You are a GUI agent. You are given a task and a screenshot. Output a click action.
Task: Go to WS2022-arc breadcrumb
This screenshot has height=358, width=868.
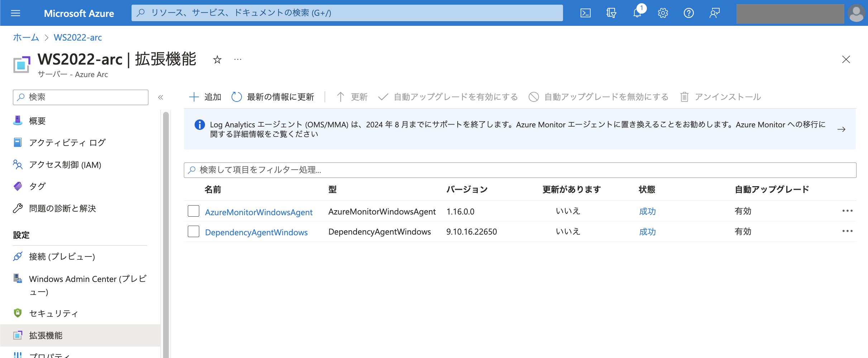tap(78, 37)
